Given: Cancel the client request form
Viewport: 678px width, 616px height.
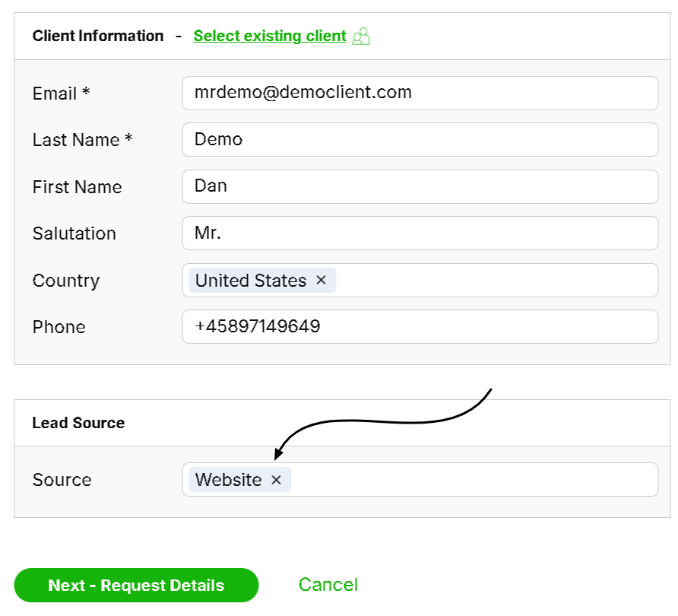Looking at the screenshot, I should pos(328,585).
